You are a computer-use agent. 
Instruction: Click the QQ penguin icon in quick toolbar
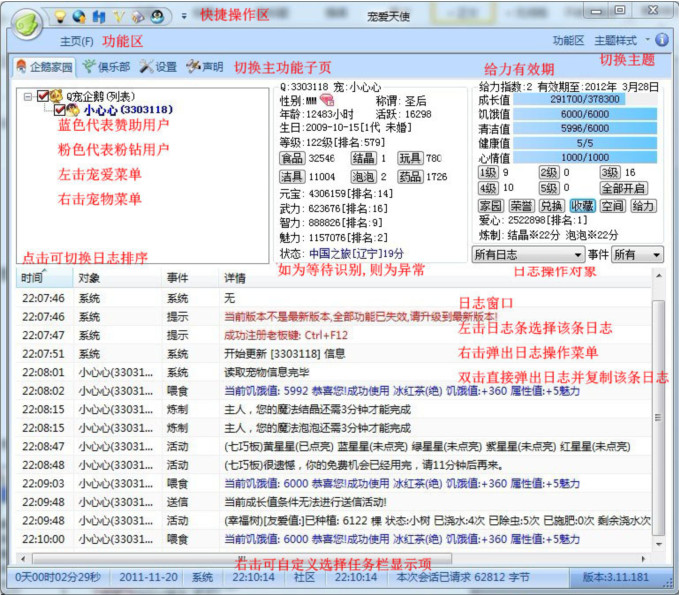[156, 16]
